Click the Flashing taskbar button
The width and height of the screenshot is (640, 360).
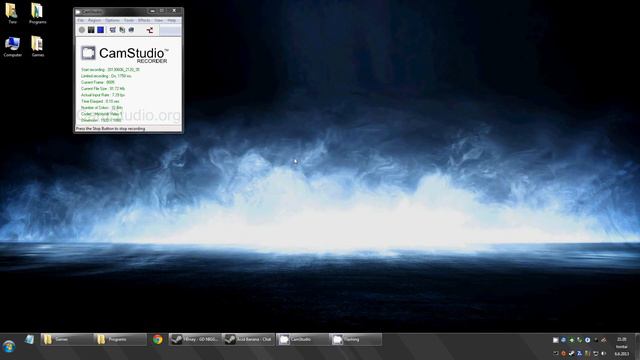pos(356,339)
